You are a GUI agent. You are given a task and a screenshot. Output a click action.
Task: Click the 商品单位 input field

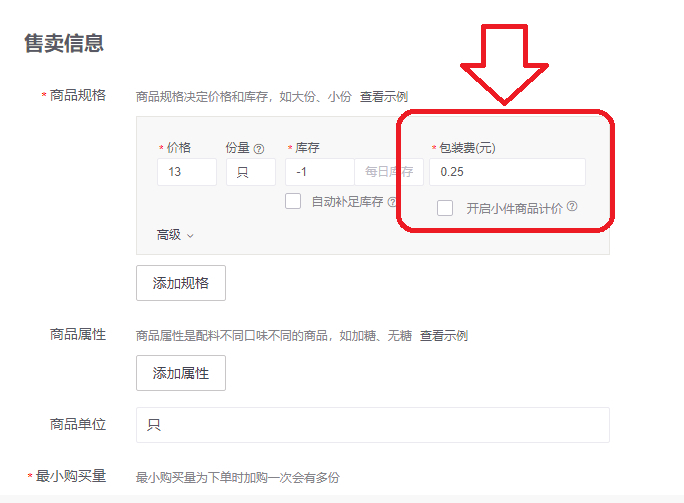(373, 425)
